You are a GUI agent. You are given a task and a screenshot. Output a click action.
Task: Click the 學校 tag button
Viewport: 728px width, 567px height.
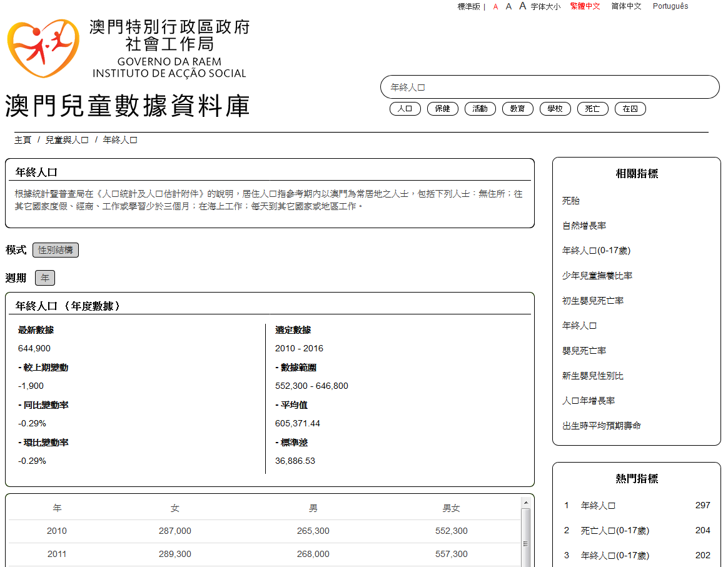tap(555, 109)
